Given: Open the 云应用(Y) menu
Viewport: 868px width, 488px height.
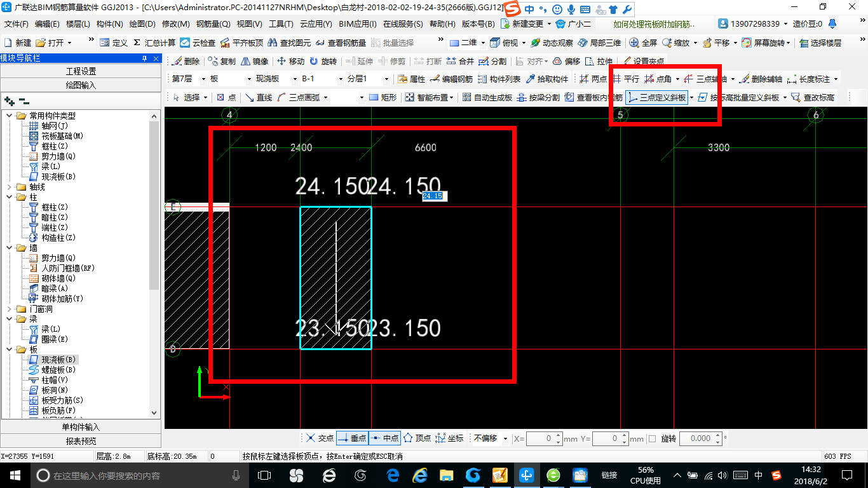Looking at the screenshot, I should 316,24.
